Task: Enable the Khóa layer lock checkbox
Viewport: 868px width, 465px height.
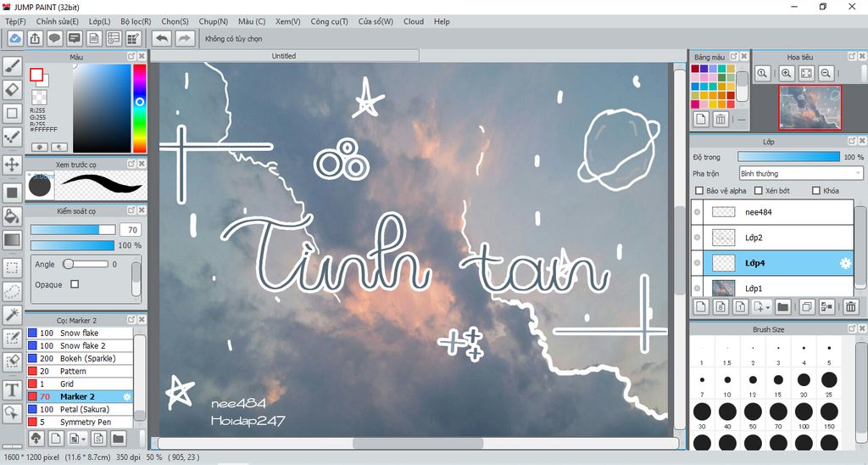Action: [816, 191]
